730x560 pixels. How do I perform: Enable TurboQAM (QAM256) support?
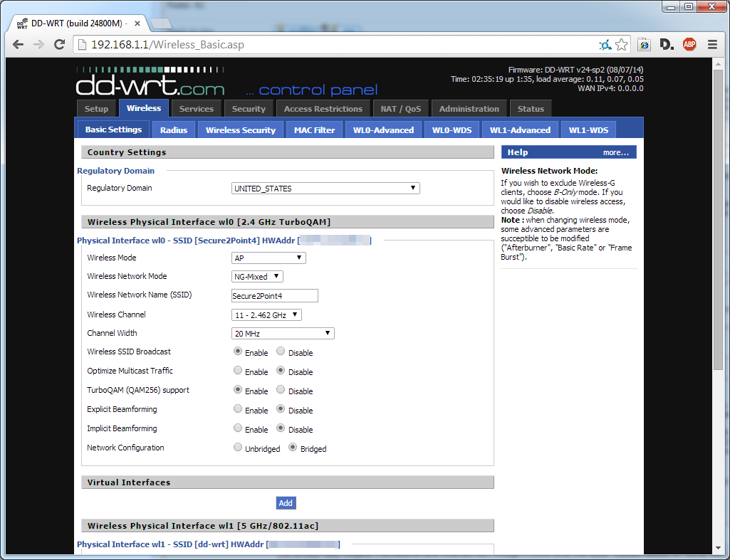point(237,390)
